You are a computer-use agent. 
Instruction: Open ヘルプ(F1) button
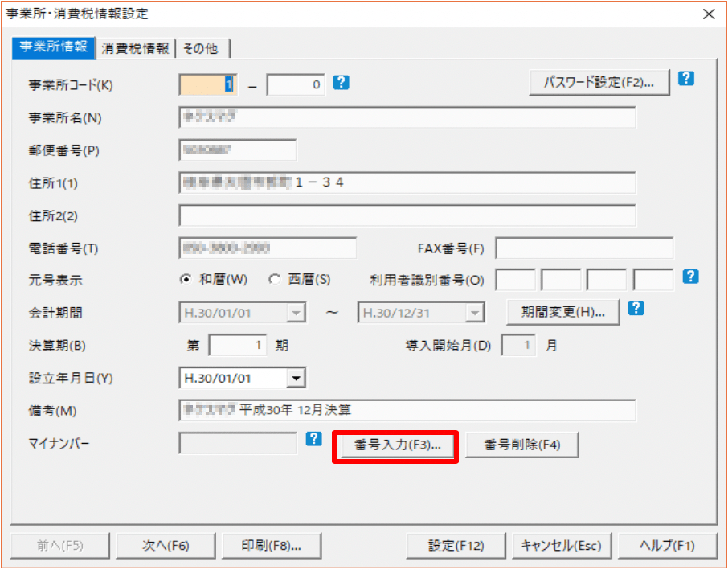point(668,545)
